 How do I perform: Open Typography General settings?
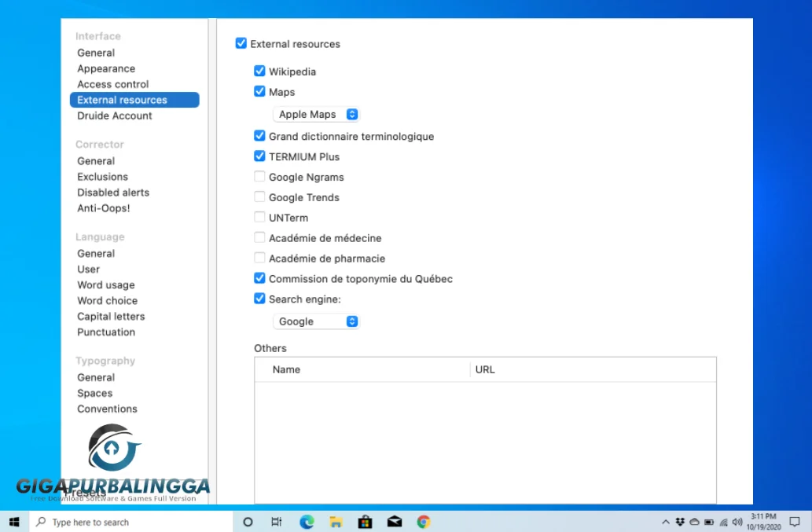[96, 377]
